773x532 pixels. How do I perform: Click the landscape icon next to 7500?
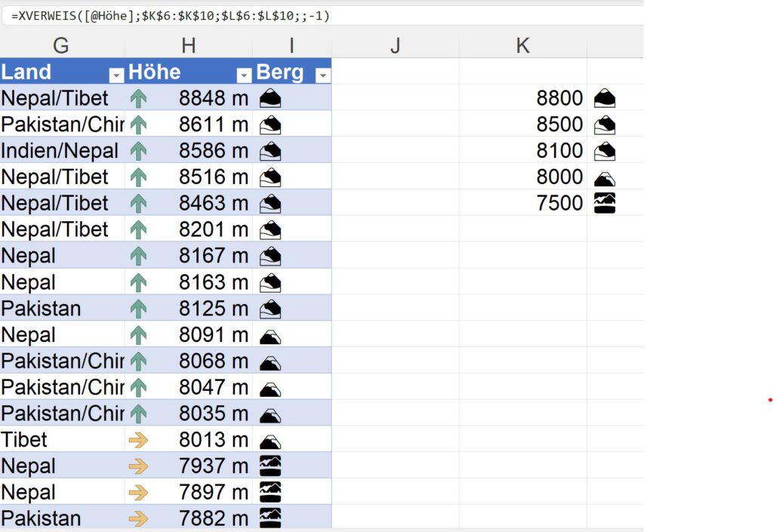click(605, 203)
